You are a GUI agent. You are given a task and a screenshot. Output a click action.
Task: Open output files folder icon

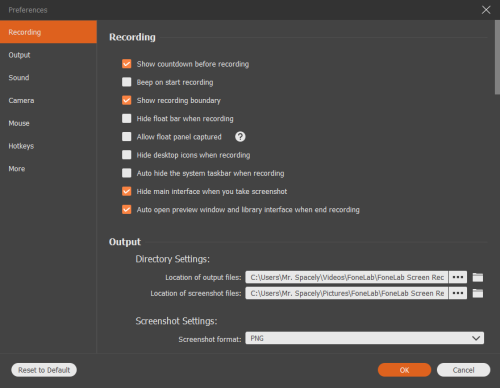point(478,277)
